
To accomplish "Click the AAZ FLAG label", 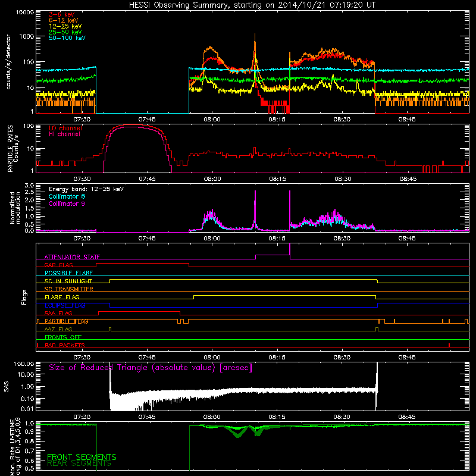I will pos(58,329).
